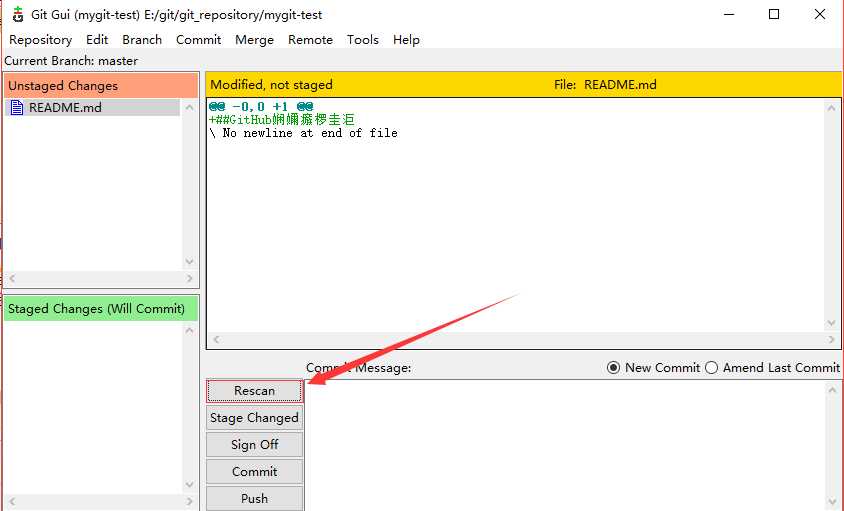Click up arrow of diff view scrollbar
Screen dimensions: 844x511
pyautogui.click(x=832, y=108)
